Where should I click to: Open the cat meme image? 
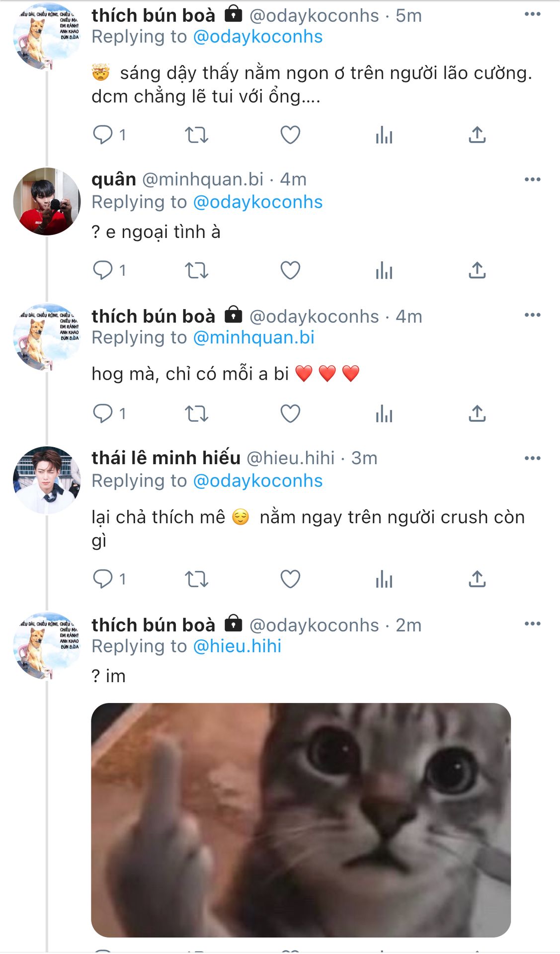point(301,820)
